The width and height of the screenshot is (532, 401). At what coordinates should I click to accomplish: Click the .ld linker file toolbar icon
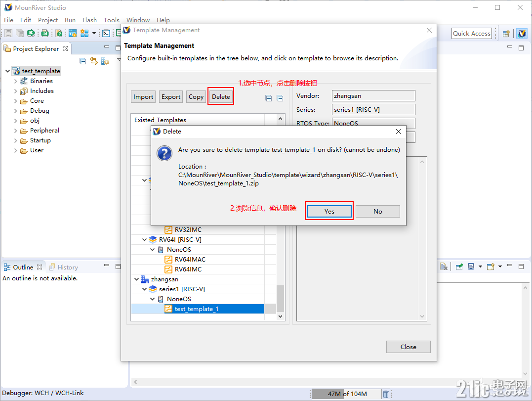click(45, 33)
